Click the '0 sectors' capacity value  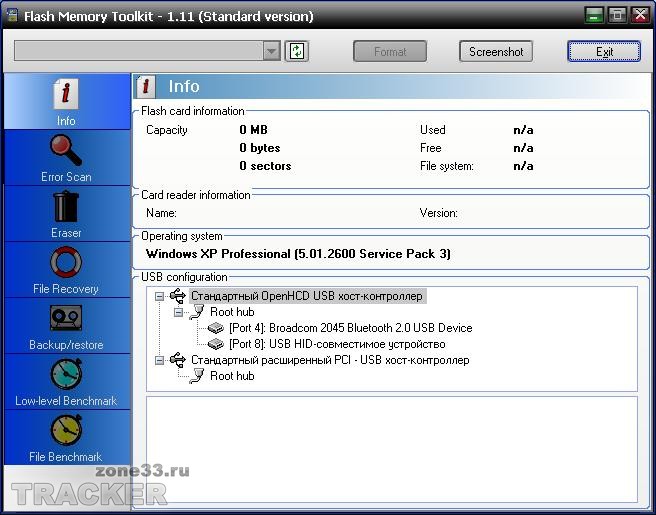[x=265, y=166]
